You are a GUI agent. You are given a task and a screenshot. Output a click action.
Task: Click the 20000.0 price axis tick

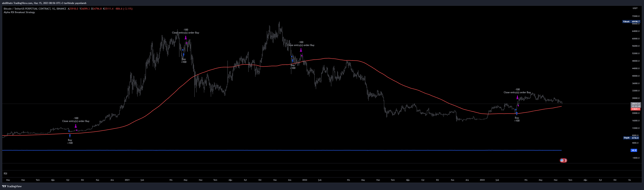coord(635,113)
